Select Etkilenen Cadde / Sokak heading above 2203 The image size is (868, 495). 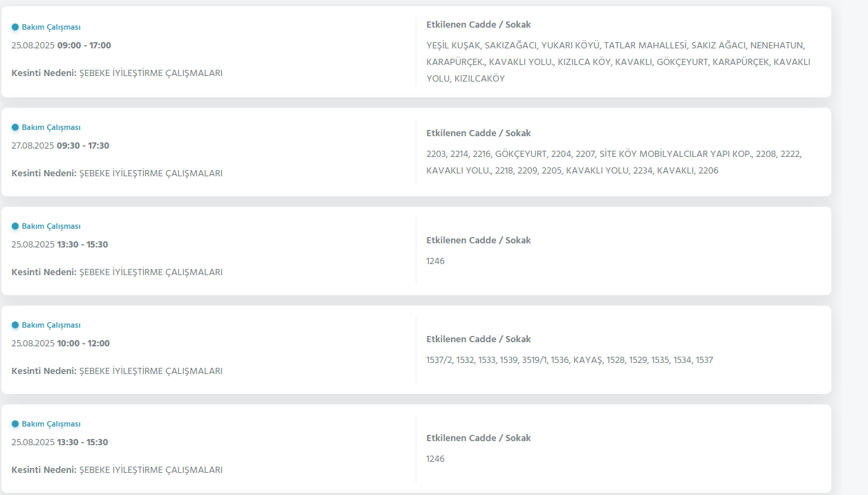pos(479,133)
